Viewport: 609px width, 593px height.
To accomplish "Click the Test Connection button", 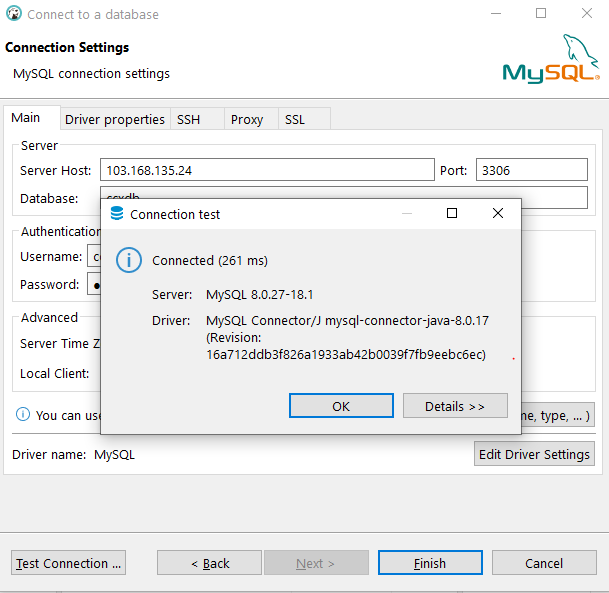I will click(69, 563).
